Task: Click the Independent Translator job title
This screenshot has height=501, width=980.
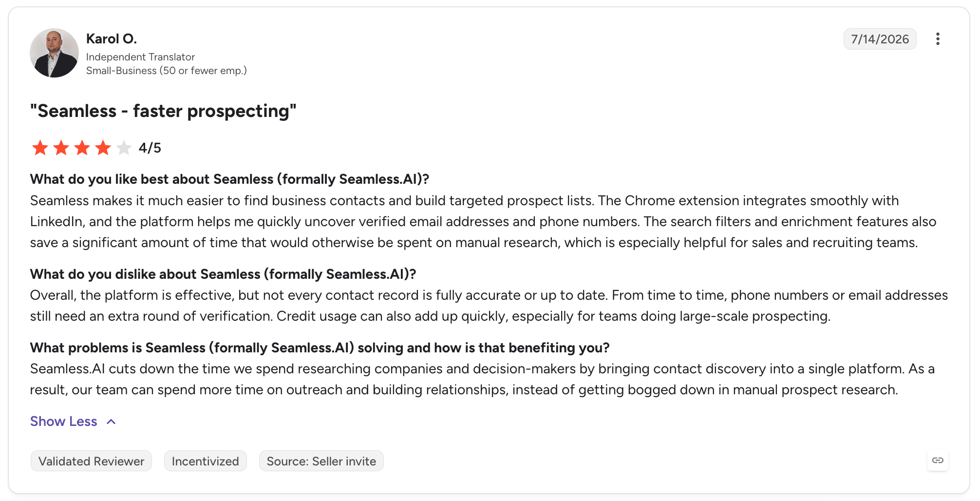Action: click(x=140, y=57)
